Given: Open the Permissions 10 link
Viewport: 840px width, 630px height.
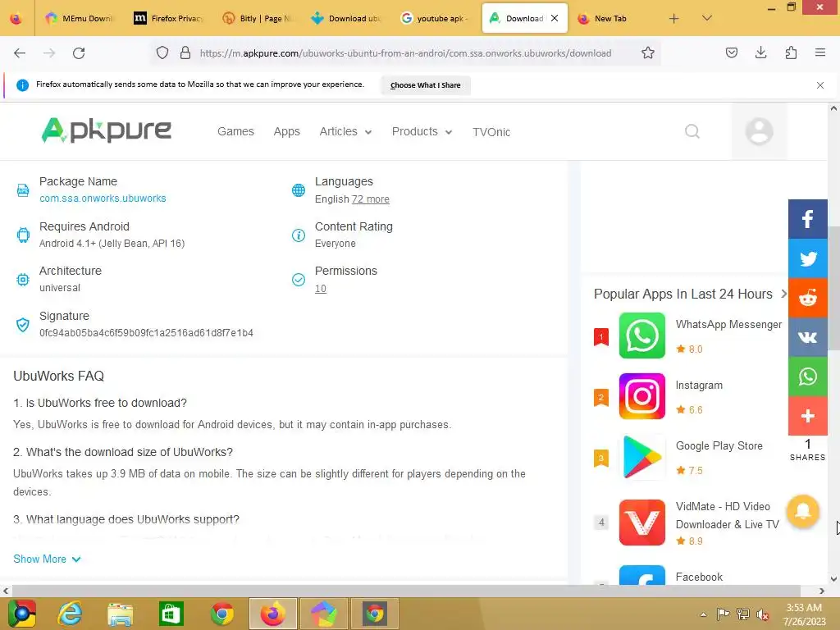Looking at the screenshot, I should click(321, 289).
